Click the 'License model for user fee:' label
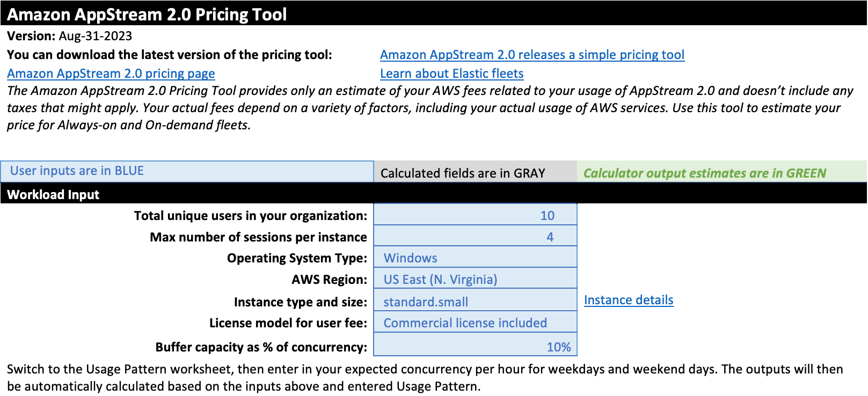Viewport: 868px width, 396px height. coord(288,323)
